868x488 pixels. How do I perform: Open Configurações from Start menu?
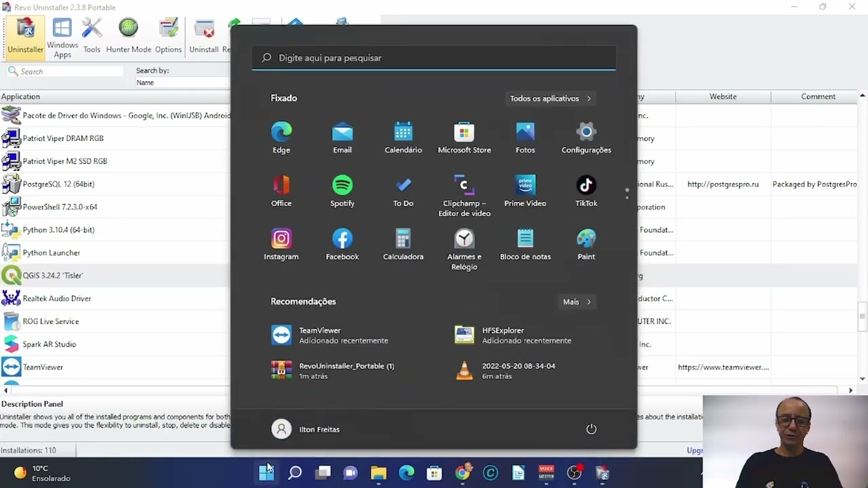[x=586, y=138]
